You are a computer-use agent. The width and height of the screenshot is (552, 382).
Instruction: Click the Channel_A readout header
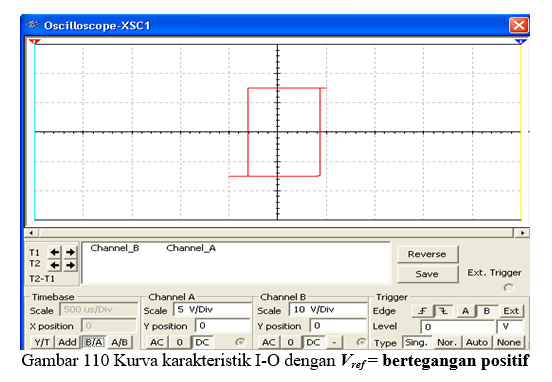pyautogui.click(x=191, y=248)
